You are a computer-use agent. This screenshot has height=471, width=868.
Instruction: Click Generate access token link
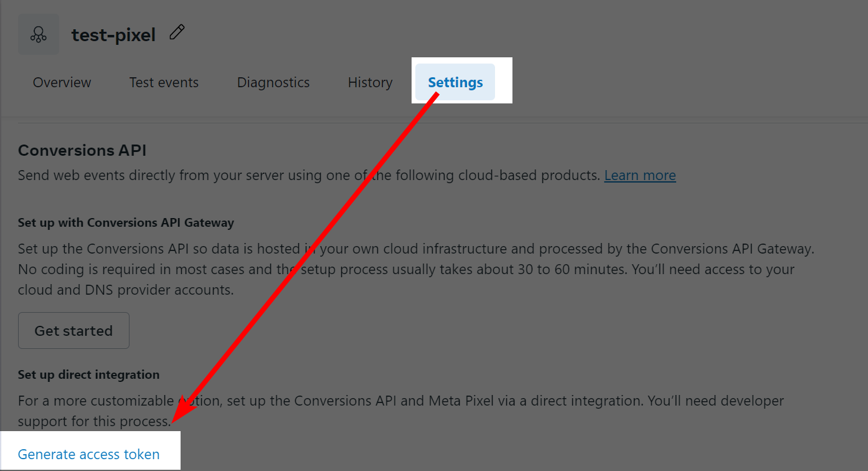tap(89, 454)
